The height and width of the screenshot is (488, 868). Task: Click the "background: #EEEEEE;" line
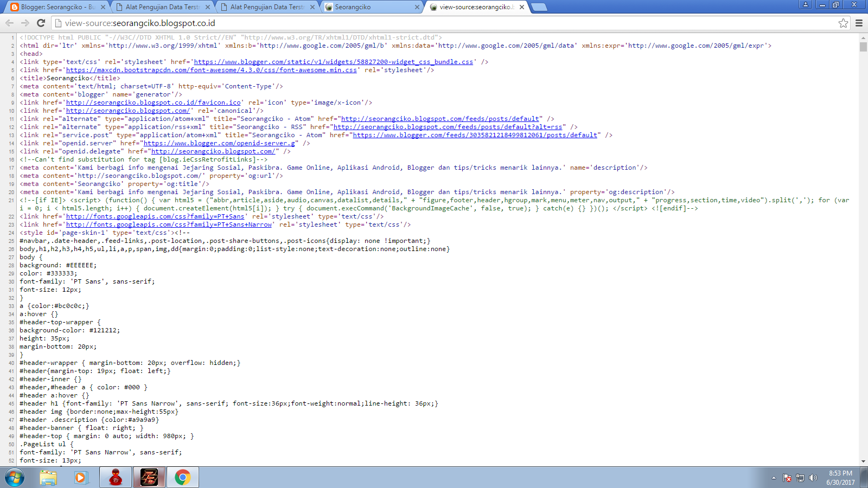coord(58,265)
